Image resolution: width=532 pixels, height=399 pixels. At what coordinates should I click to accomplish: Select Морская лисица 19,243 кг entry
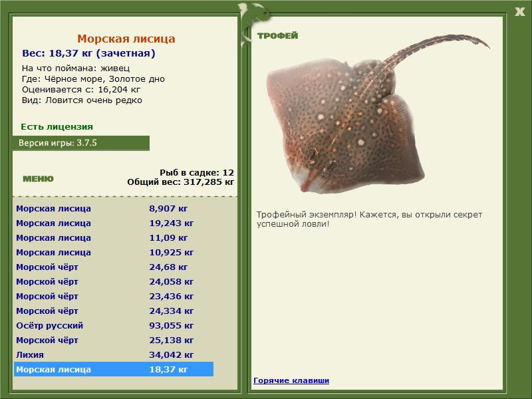(x=113, y=223)
